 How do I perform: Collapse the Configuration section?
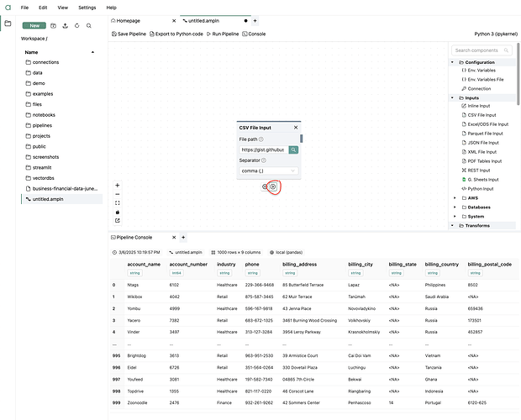(x=452, y=62)
